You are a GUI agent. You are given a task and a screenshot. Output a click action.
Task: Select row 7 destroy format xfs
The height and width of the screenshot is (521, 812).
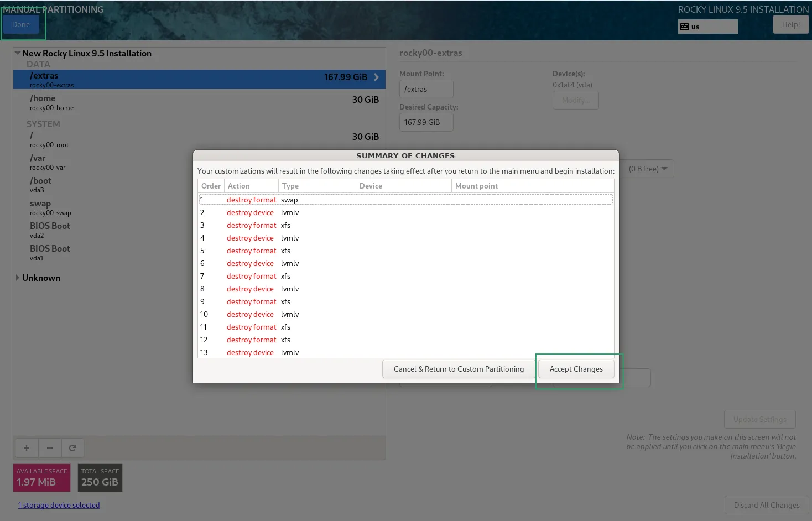[x=406, y=276]
